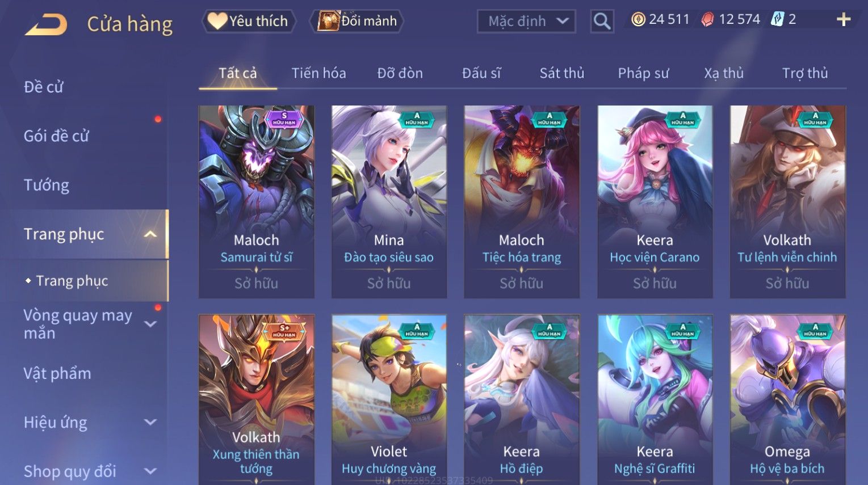Screen dimensions: 868x485
Task: Click the blue voucher ticket icon
Action: [777, 19]
